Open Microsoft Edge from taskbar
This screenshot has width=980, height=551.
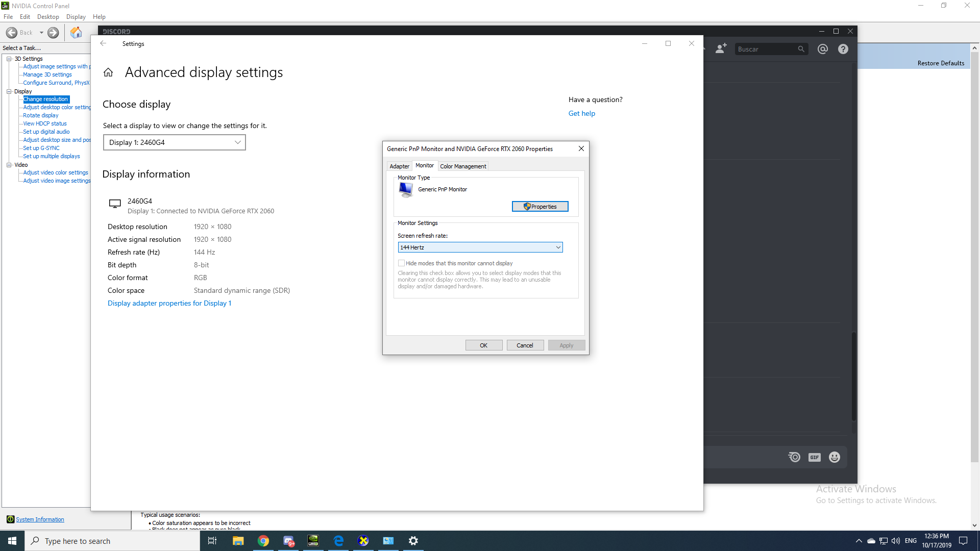tap(338, 541)
